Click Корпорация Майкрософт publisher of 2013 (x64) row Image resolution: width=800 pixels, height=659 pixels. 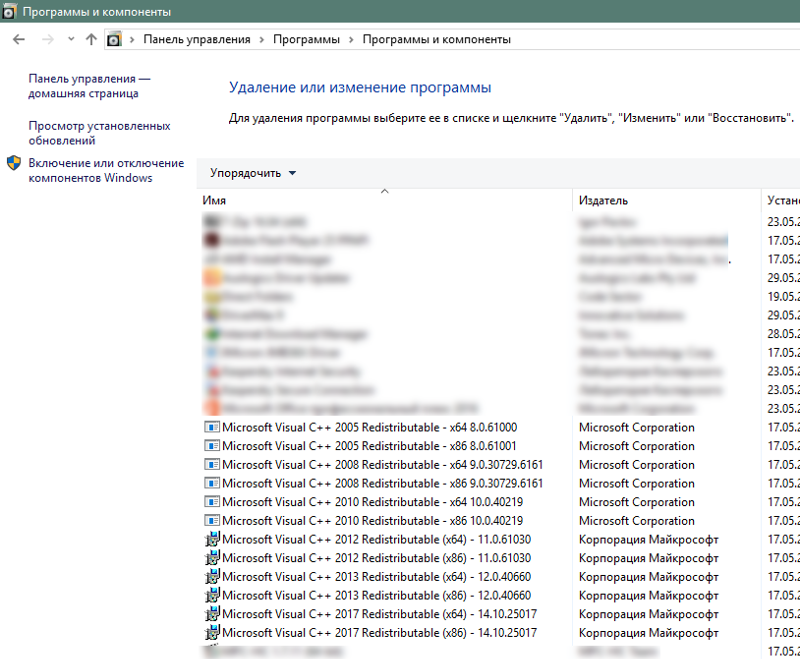click(648, 577)
